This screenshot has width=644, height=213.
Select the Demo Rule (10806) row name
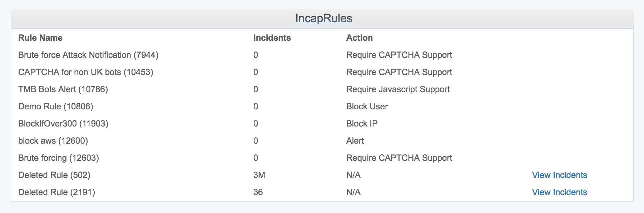(56, 106)
